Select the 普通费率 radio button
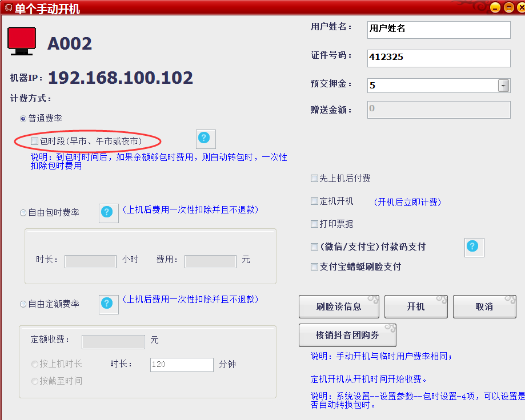The width and height of the screenshot is (525, 420). [23, 119]
